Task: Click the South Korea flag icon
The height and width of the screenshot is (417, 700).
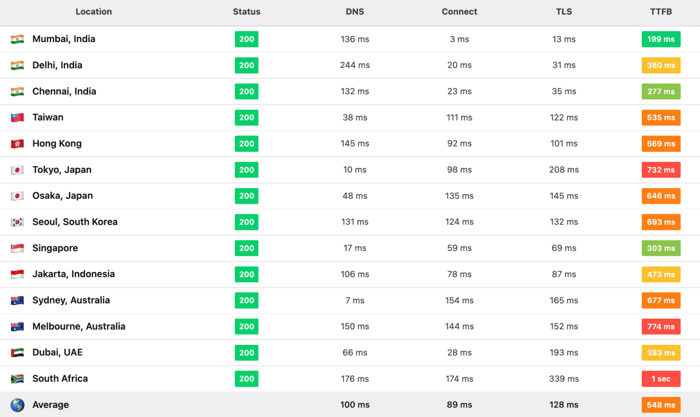Action: point(17,222)
